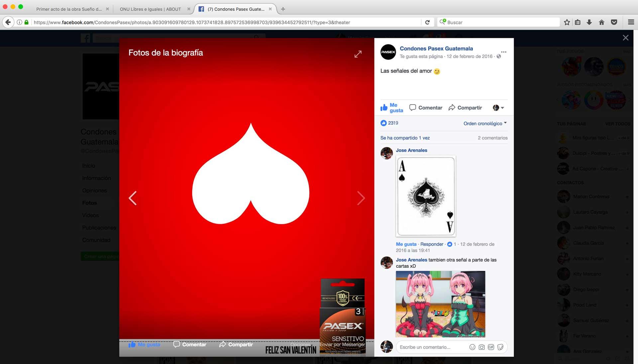Close the photo theater overlay
Screen dimensions: 638x364
[625, 38]
